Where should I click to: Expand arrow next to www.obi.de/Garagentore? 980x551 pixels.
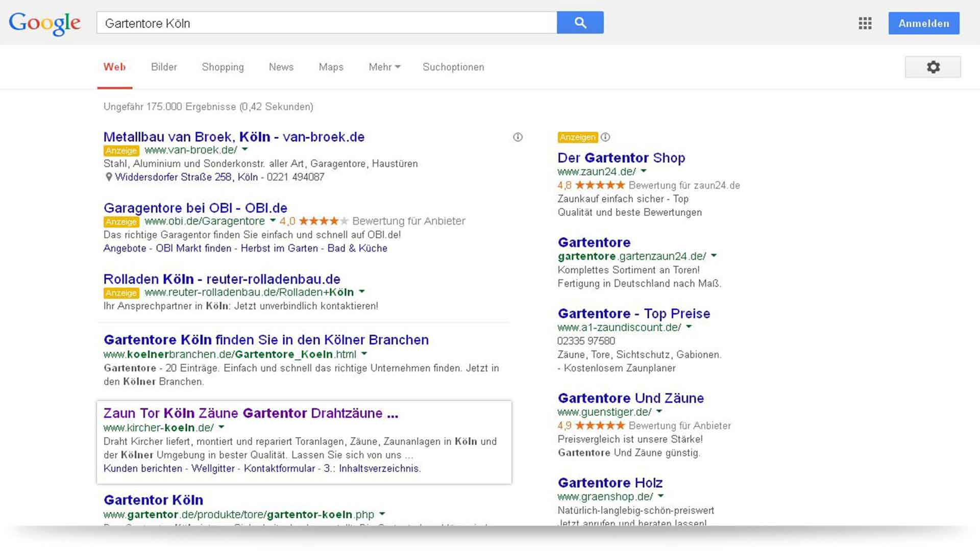coord(273,220)
